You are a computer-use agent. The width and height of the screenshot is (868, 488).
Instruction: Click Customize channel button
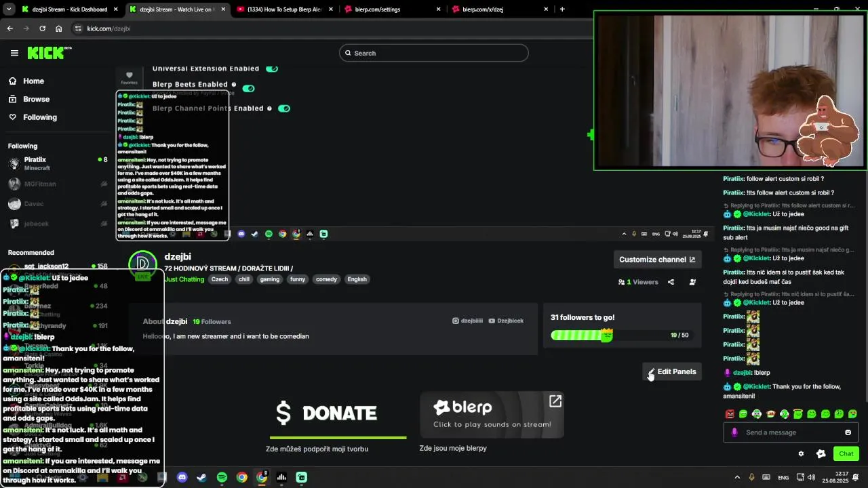657,260
